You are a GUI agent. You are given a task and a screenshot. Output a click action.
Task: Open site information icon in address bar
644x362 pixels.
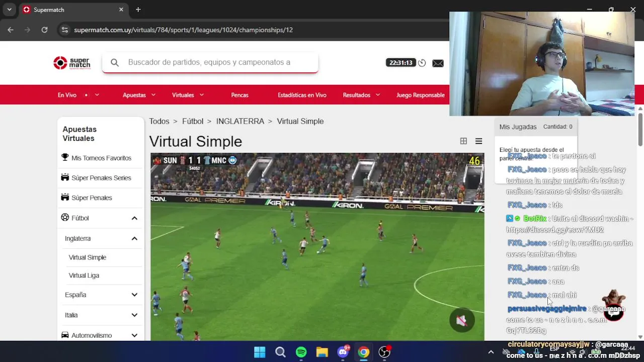64,30
